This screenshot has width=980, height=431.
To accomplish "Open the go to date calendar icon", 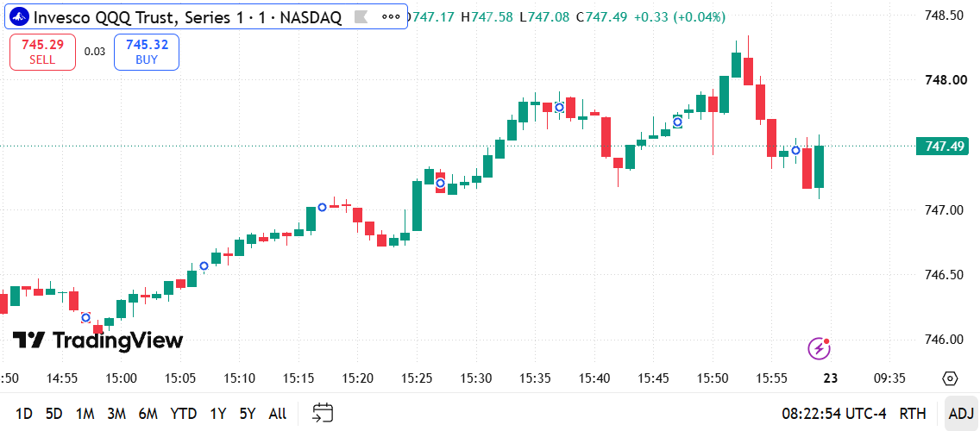I will [x=324, y=413].
